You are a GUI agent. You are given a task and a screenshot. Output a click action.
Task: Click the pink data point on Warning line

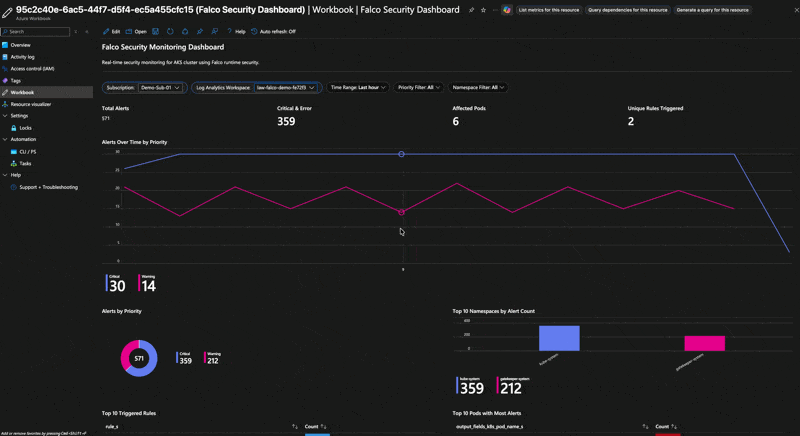(402, 212)
